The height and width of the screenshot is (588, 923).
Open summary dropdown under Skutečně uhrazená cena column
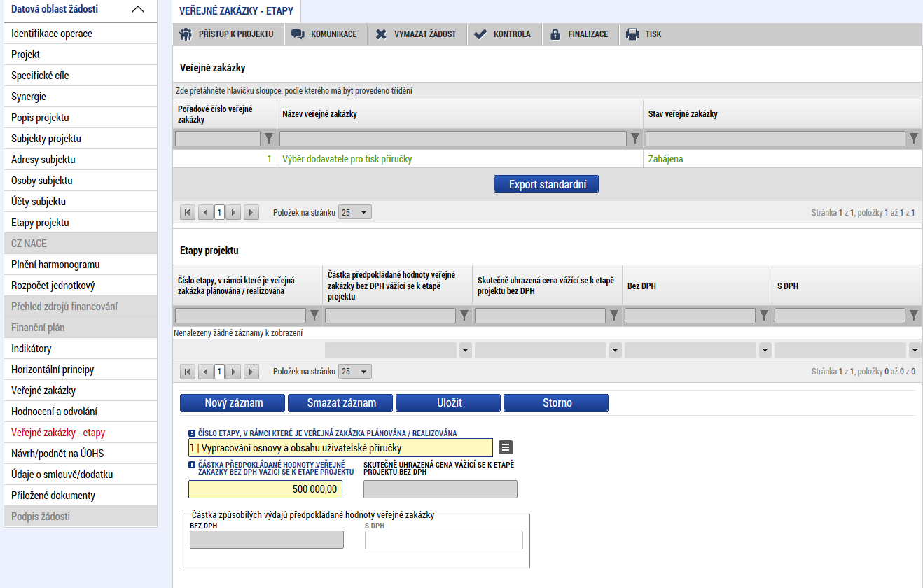(615, 350)
